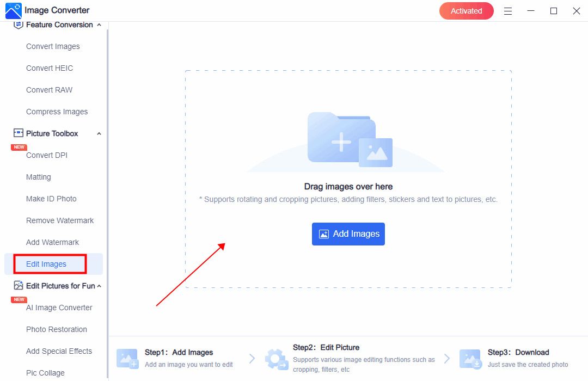Click the Step2 Edit Picture gear icon
The width and height of the screenshot is (588, 381).
point(275,358)
